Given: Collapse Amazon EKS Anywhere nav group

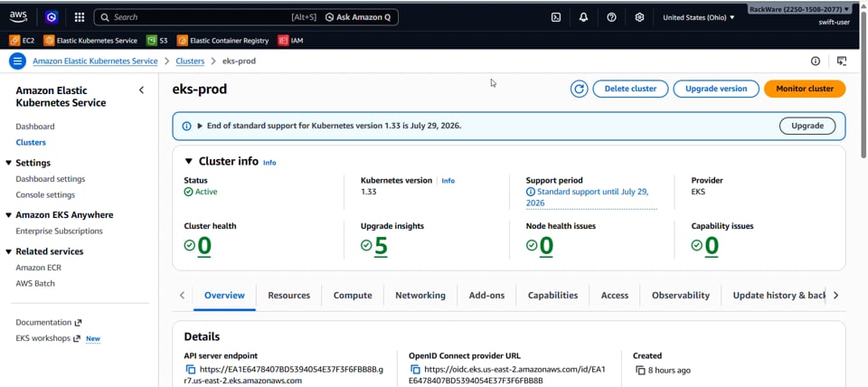Looking at the screenshot, I should [x=8, y=215].
